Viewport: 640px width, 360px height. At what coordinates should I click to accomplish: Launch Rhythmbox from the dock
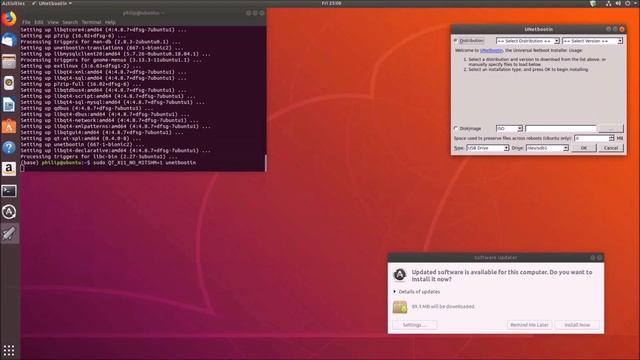click(9, 83)
